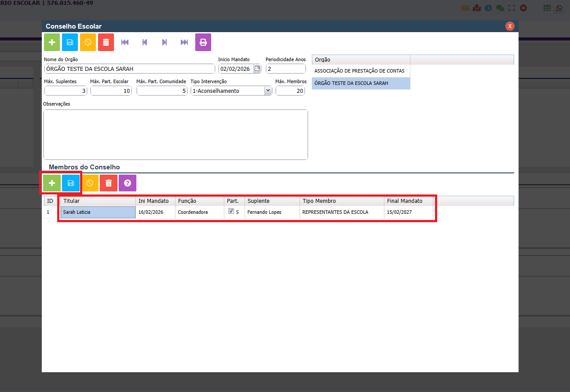Viewport: 570px width, 392px height.
Task: Expand the Tipo Intervenção dropdown
Action: pyautogui.click(x=268, y=91)
